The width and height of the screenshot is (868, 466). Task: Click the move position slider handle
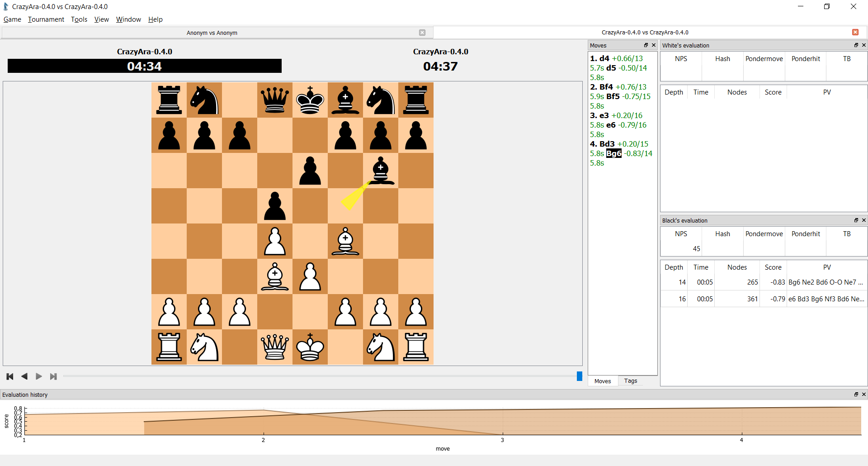point(580,376)
